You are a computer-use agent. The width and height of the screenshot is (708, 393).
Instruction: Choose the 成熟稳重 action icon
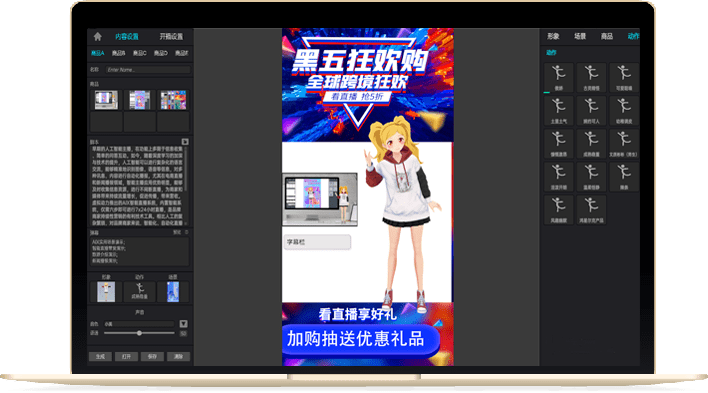click(x=591, y=144)
